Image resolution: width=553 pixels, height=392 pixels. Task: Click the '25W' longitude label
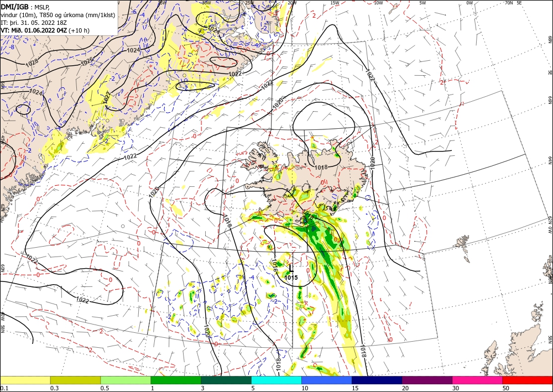pyautogui.click(x=249, y=3)
